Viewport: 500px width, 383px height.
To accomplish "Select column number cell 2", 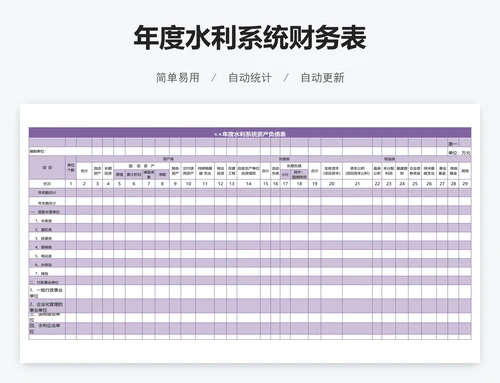I will (x=84, y=184).
